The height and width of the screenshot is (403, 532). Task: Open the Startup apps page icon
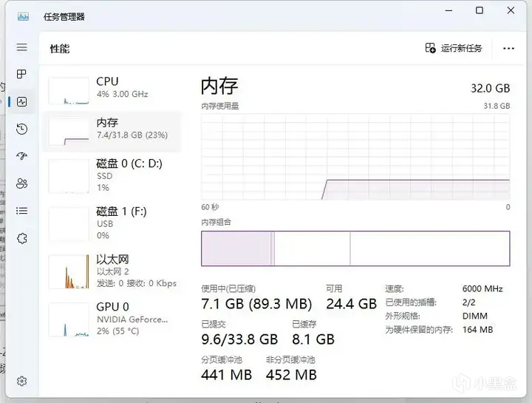(22, 156)
